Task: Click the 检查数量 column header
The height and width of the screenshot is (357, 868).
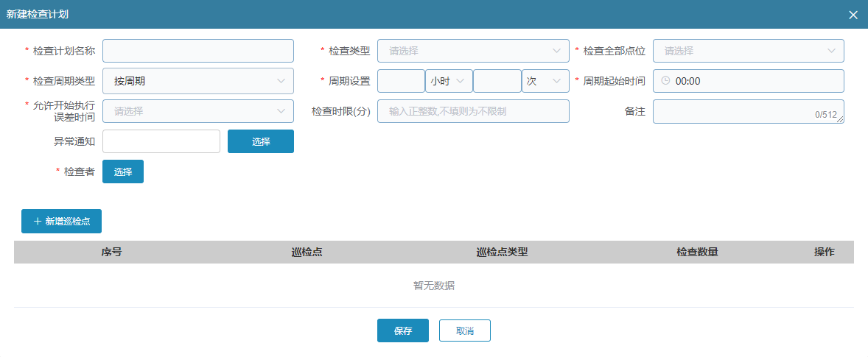Action: 697,252
